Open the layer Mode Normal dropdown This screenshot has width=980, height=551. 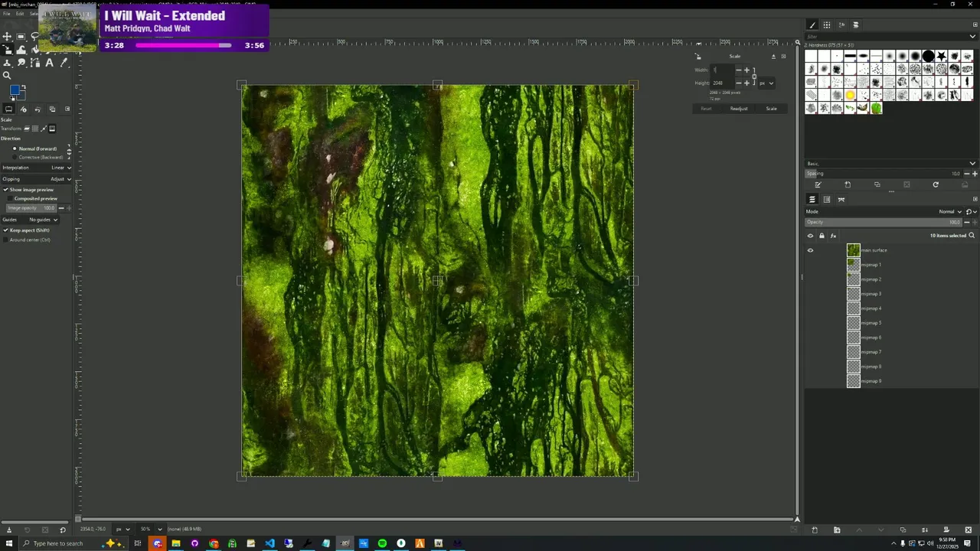(949, 211)
